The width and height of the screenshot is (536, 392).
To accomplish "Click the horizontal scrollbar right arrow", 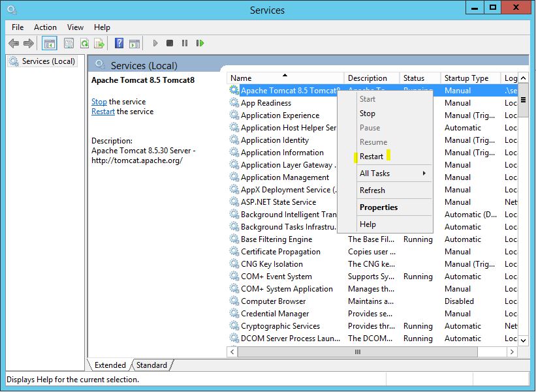I will 512,352.
